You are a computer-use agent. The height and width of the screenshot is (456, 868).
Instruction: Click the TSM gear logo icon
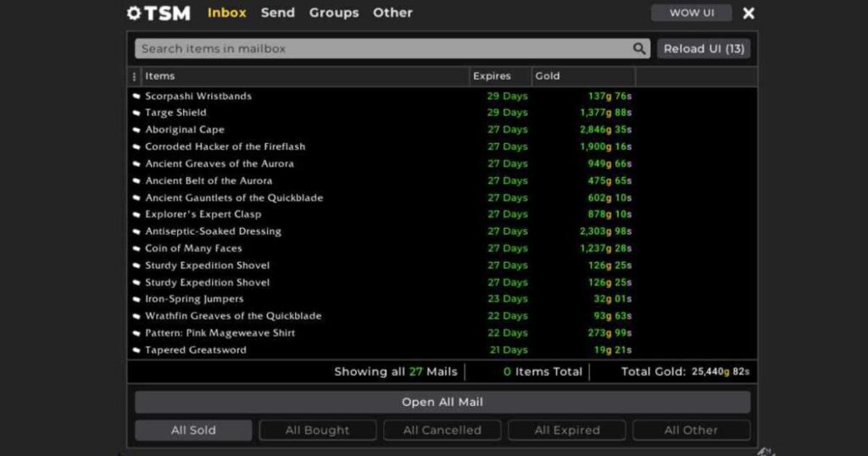coord(133,13)
